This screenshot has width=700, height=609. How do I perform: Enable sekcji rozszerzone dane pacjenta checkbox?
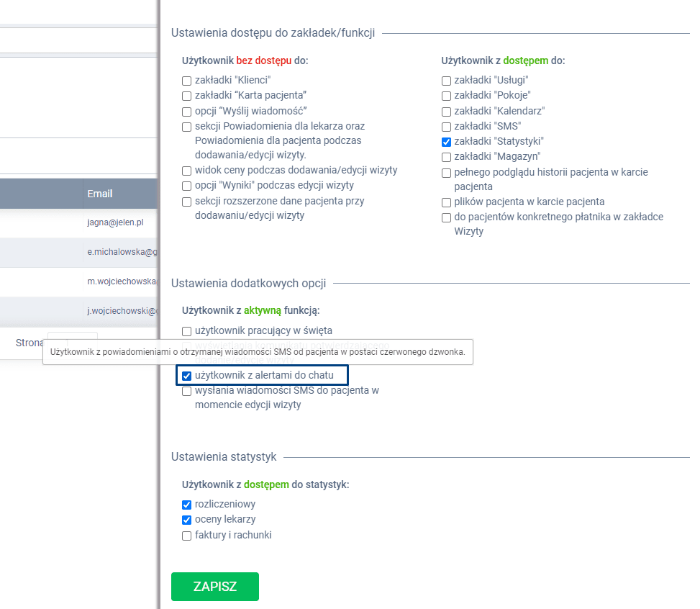pos(186,201)
